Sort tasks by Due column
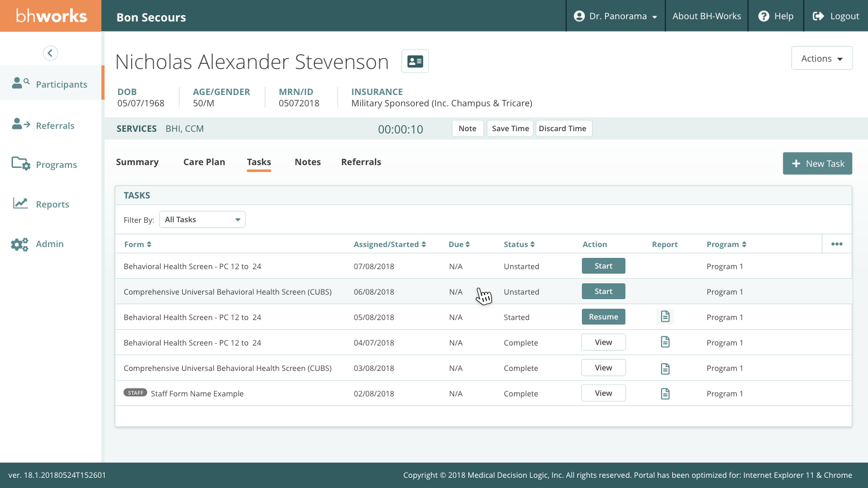Screen dimensions: 868x488 pos(459,244)
